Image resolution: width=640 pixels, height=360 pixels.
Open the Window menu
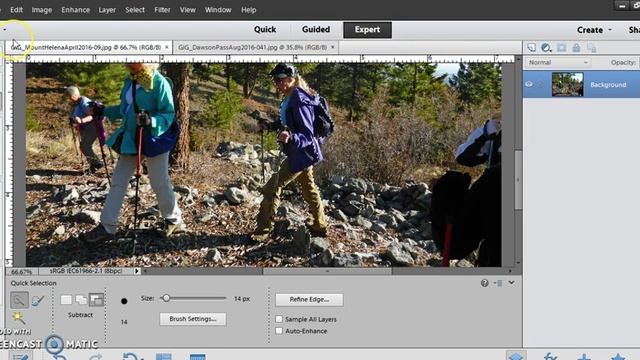click(x=218, y=10)
